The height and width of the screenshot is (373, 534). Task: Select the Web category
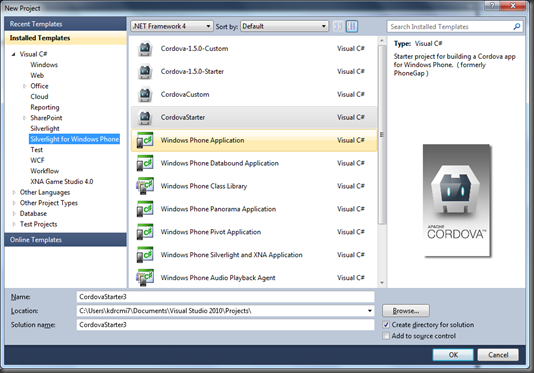click(x=37, y=75)
